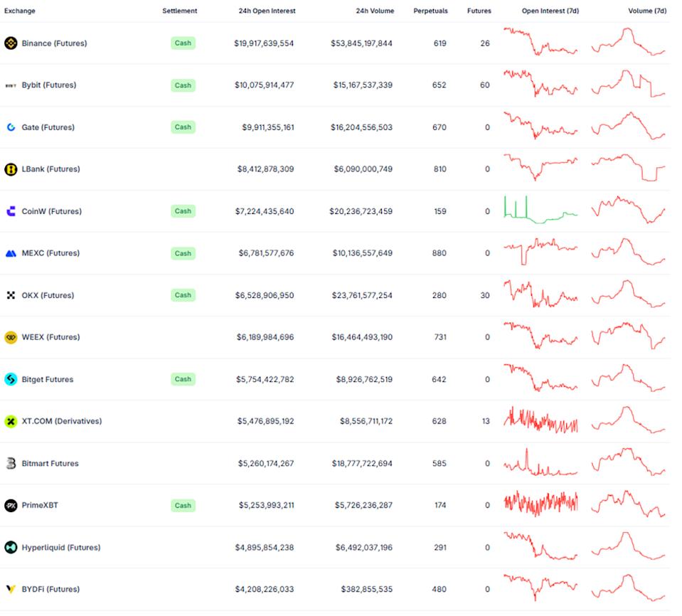
Task: Click the Open Interest (7d) column header
Action: click(x=550, y=11)
